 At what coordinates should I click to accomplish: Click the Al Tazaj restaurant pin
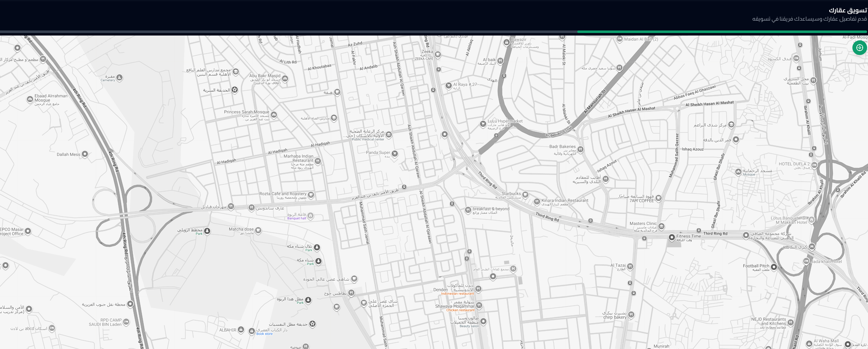[x=630, y=266]
